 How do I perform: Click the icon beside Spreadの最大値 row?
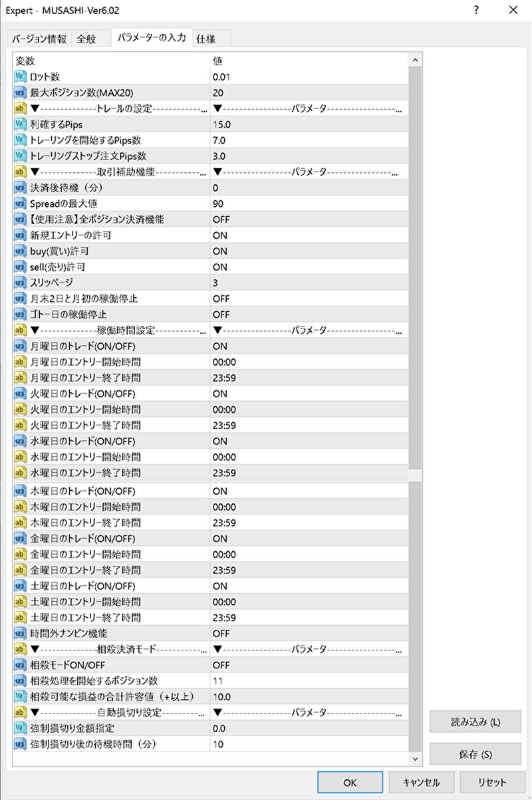pyautogui.click(x=20, y=203)
